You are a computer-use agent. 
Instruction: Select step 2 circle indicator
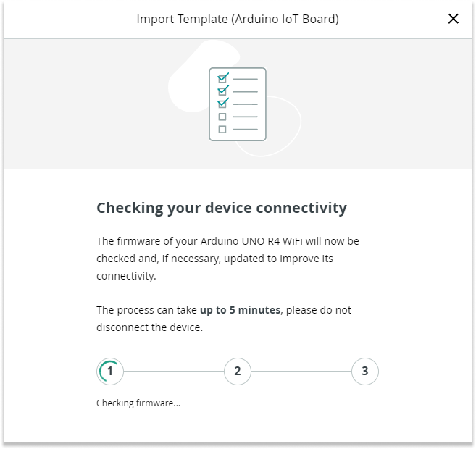tap(238, 372)
